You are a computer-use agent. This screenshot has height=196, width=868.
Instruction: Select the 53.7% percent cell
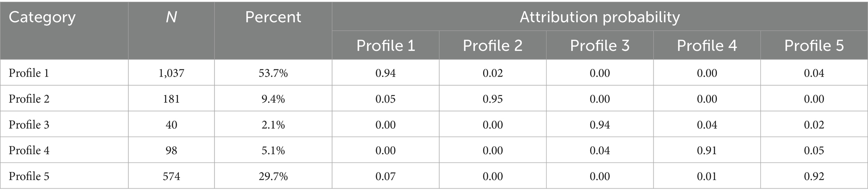273,73
